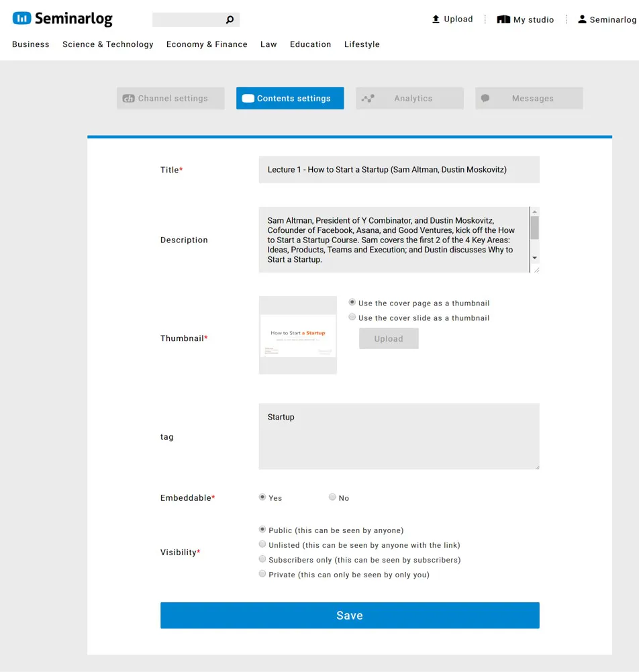Image resolution: width=639 pixels, height=672 pixels.
Task: Click the search magnifier icon
Action: coord(230,19)
